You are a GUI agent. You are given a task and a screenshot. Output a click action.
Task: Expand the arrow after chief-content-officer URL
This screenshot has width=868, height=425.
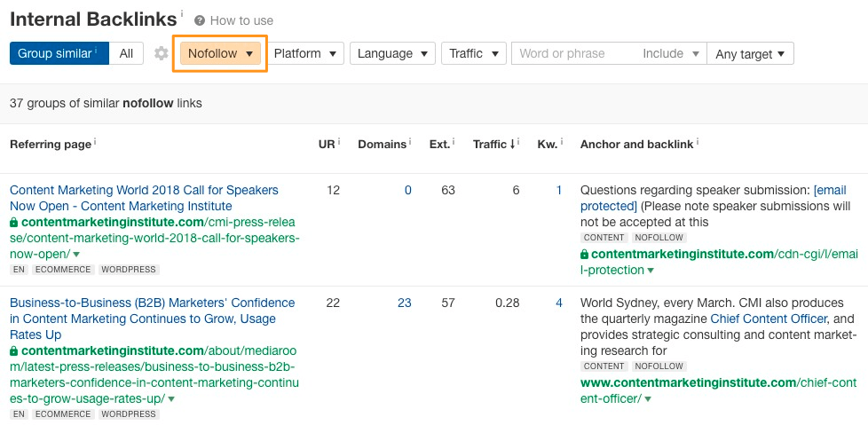pyautogui.click(x=648, y=399)
